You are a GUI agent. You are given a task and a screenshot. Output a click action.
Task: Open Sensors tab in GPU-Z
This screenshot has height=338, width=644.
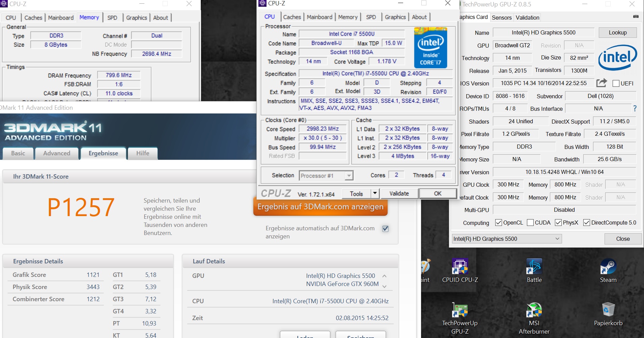point(502,18)
